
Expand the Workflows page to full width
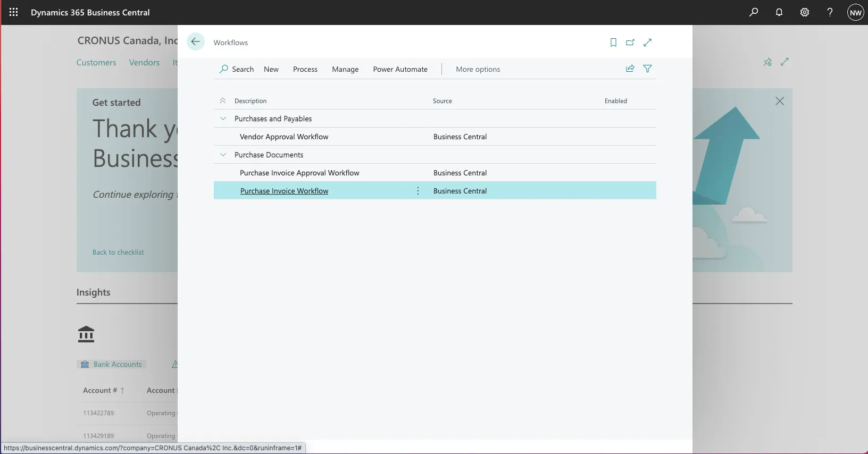click(648, 43)
